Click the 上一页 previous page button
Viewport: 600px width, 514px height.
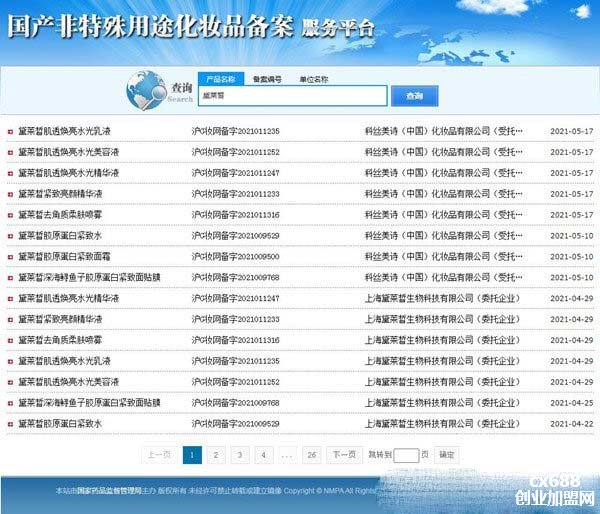159,455
